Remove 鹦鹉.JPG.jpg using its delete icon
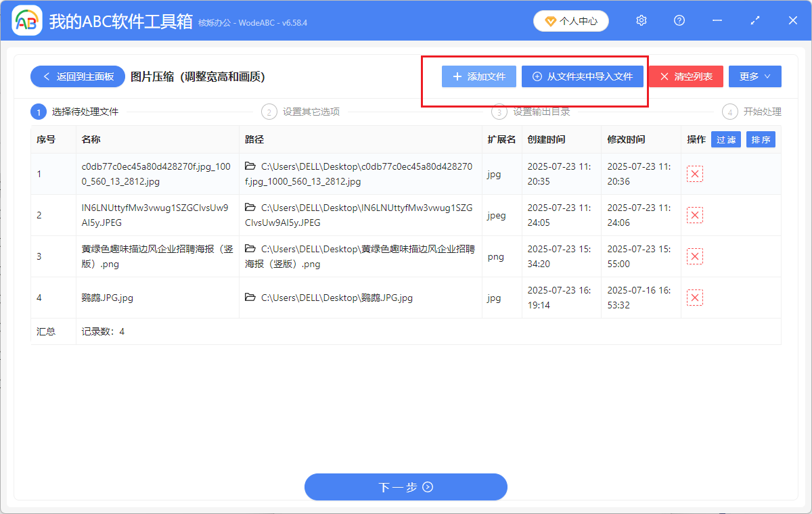This screenshot has height=514, width=812. (694, 297)
